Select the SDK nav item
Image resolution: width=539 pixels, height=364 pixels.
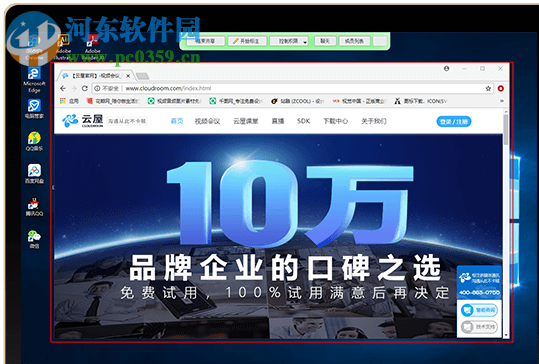pos(304,121)
